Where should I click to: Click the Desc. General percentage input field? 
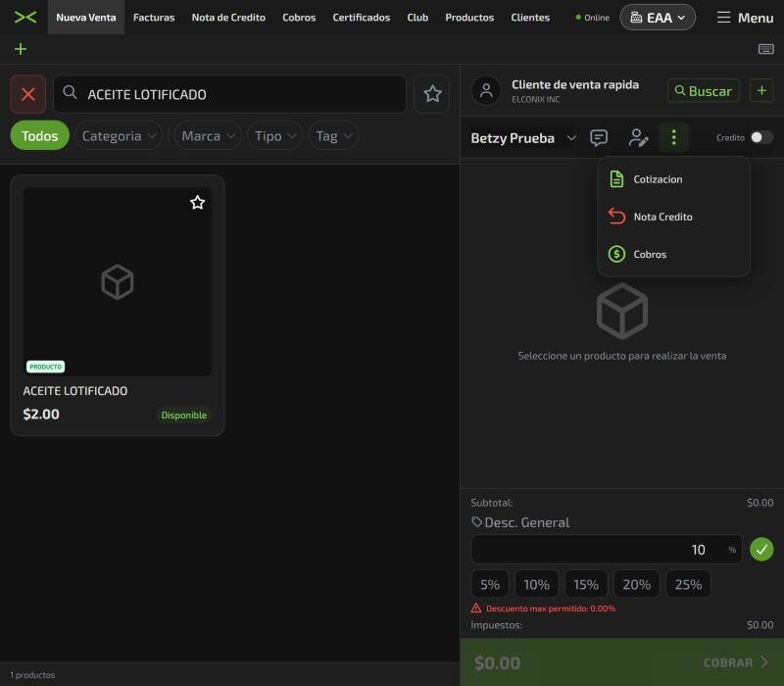coord(606,550)
